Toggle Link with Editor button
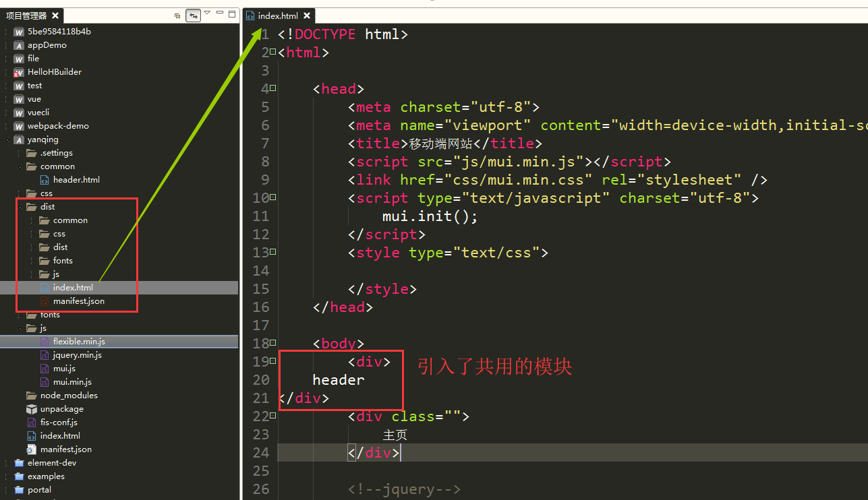The width and height of the screenshot is (868, 500). click(x=194, y=15)
